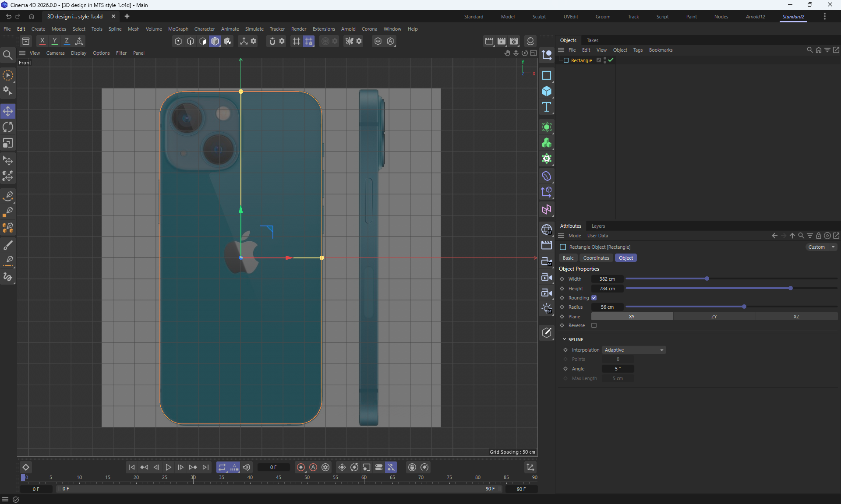Toggle the Rounding checkbox
The width and height of the screenshot is (841, 504).
pyautogui.click(x=594, y=298)
